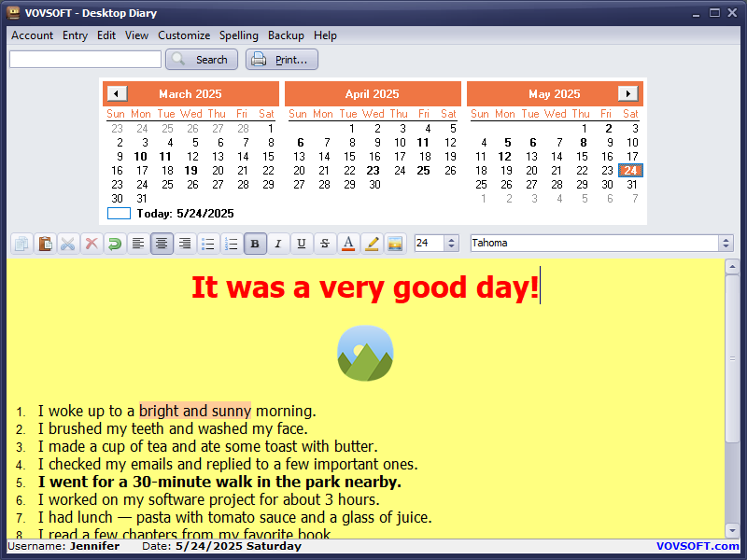Select bold March 19 date
This screenshot has width=747, height=560.
191,171
